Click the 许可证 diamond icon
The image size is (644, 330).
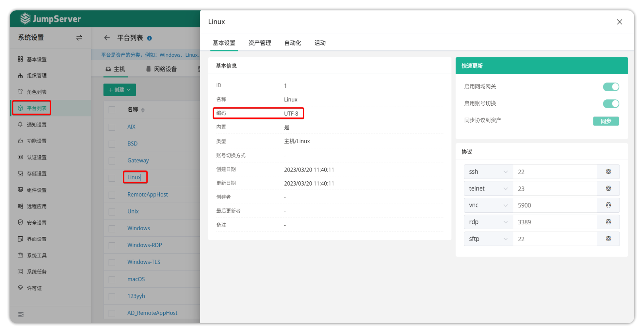(x=20, y=288)
